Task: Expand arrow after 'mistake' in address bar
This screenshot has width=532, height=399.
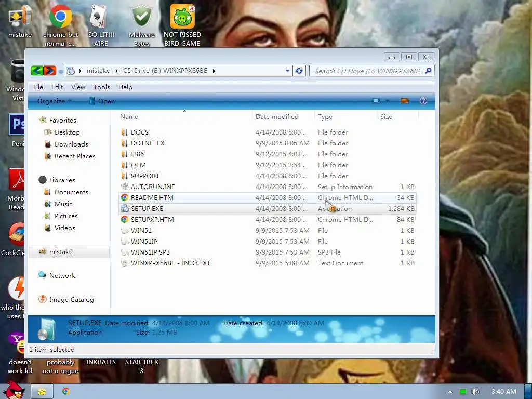Action: [116, 71]
